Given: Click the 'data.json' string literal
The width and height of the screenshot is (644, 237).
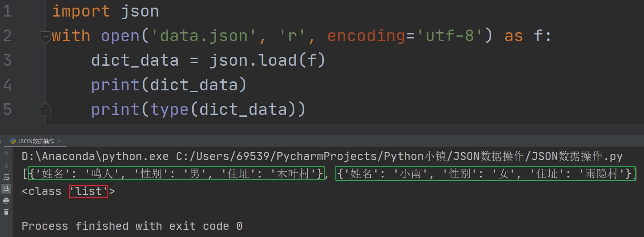Looking at the screenshot, I should pos(204,36).
